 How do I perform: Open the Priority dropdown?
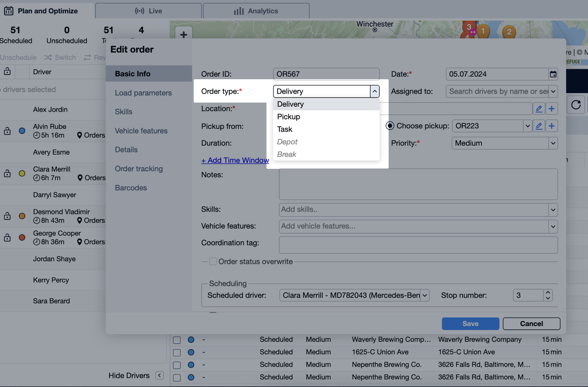[553, 143]
